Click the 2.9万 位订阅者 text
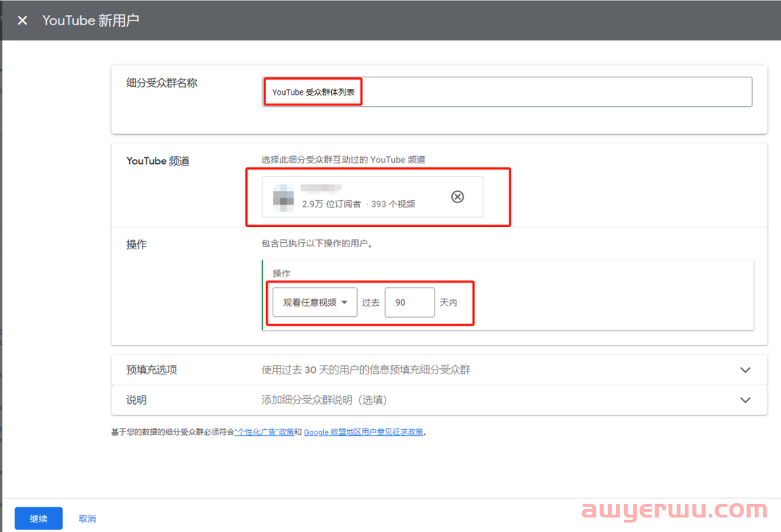This screenshot has width=781, height=532. coord(331,204)
